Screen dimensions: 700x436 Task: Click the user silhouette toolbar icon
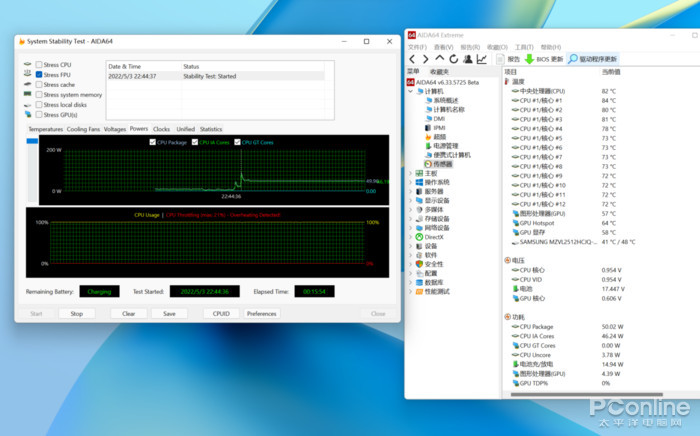click(467, 59)
